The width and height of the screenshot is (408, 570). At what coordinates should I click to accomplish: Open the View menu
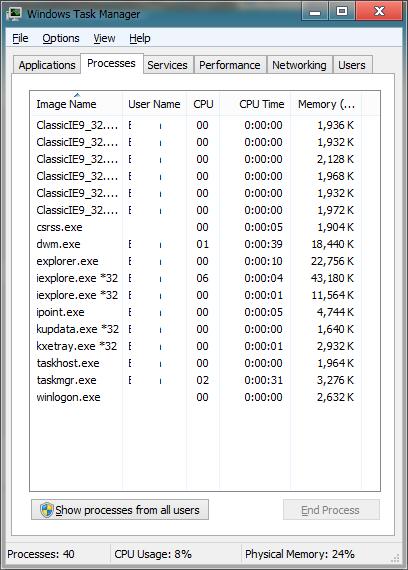[104, 38]
